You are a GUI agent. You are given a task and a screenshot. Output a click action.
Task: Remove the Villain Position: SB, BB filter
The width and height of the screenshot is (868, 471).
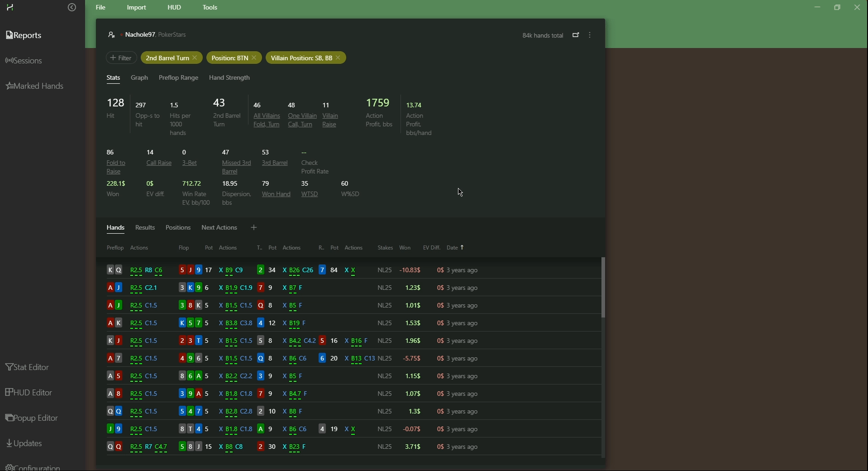coord(339,58)
